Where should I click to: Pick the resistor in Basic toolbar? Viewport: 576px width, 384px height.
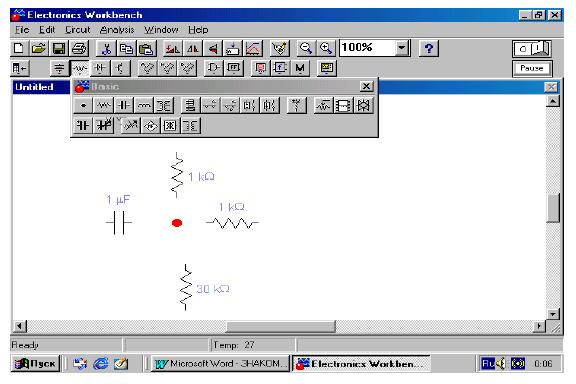click(103, 106)
